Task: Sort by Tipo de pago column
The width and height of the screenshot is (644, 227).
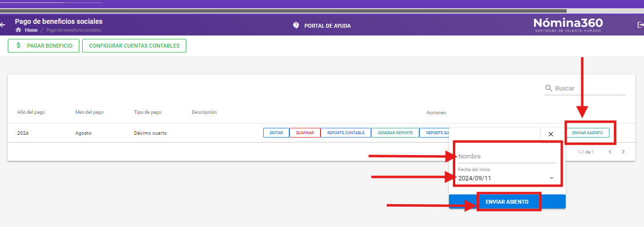Action: (x=147, y=112)
